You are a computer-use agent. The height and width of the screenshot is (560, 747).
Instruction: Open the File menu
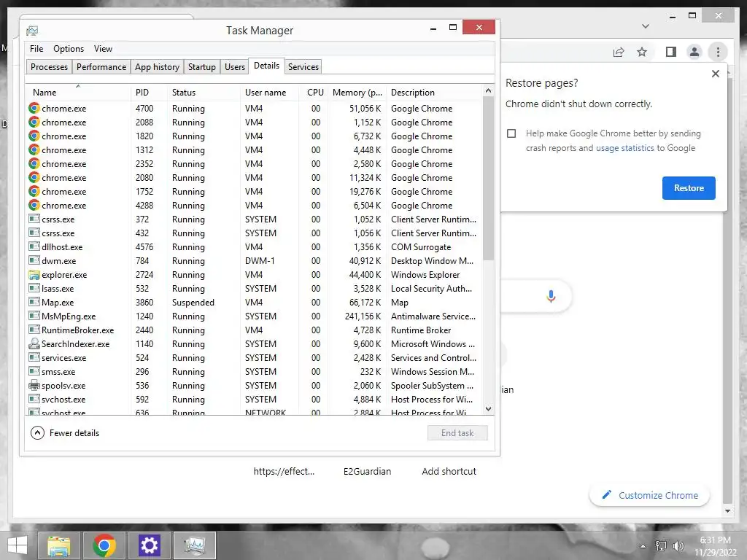pos(36,49)
